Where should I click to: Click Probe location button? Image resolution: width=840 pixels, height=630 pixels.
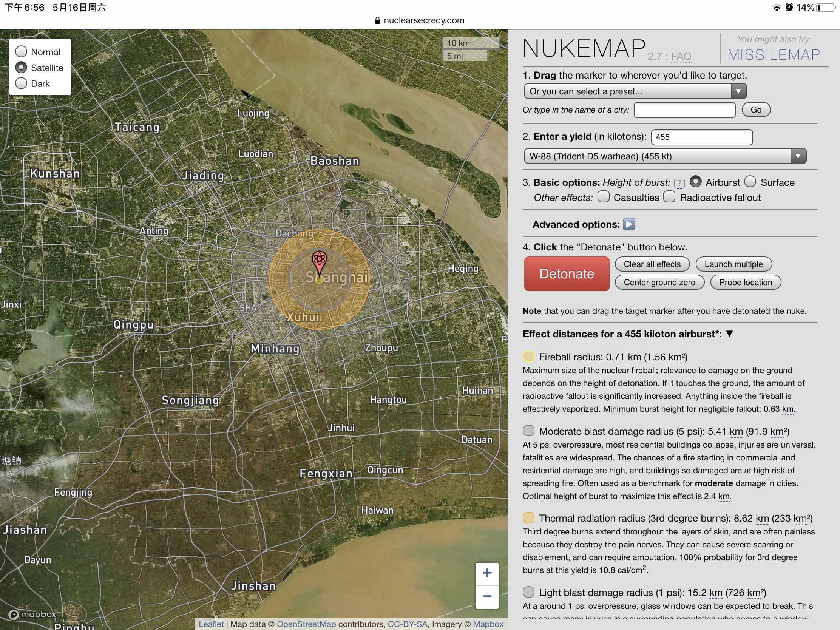746,282
